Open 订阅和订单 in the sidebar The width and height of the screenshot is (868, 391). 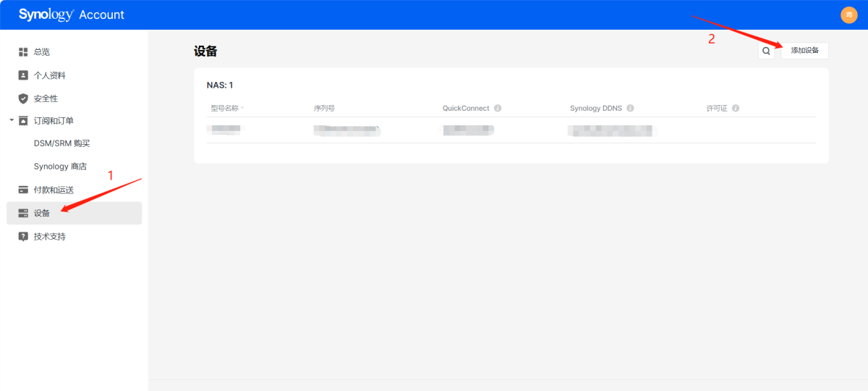click(x=54, y=121)
